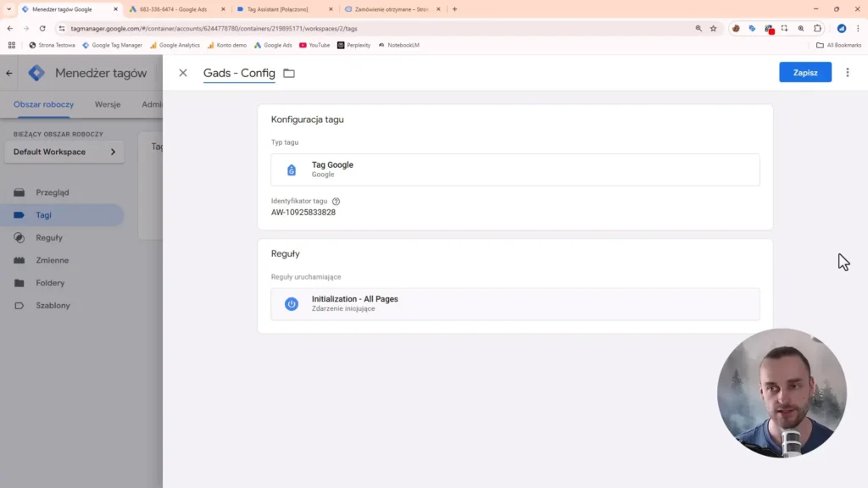Go back with the Tag Manager arrow
Viewport: 868px width, 488px height.
click(9, 73)
